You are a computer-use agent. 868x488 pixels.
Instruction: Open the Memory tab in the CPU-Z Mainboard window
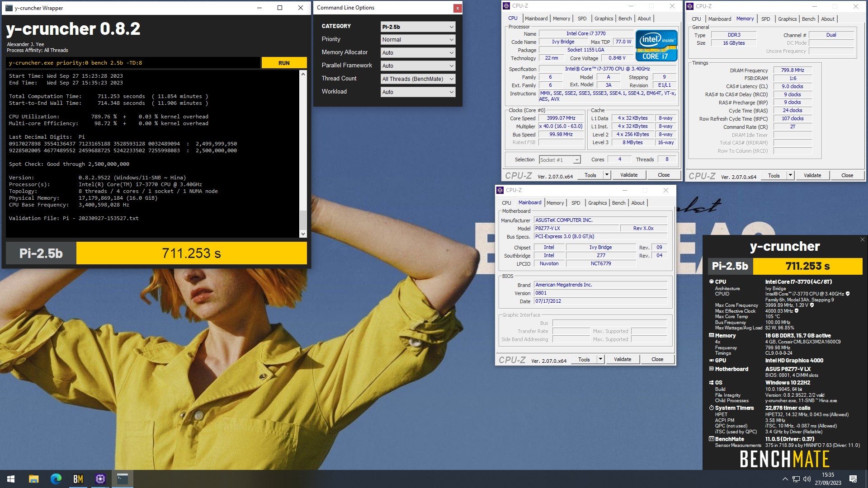click(x=555, y=203)
